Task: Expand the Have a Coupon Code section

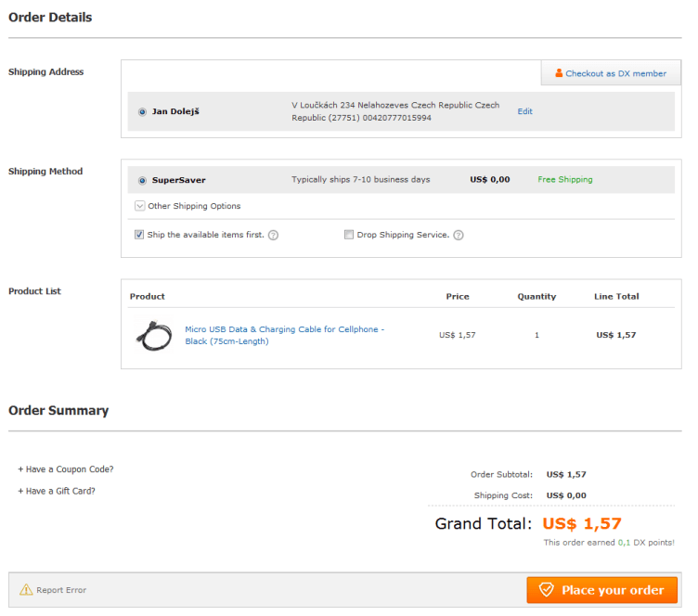Action: coord(66,469)
